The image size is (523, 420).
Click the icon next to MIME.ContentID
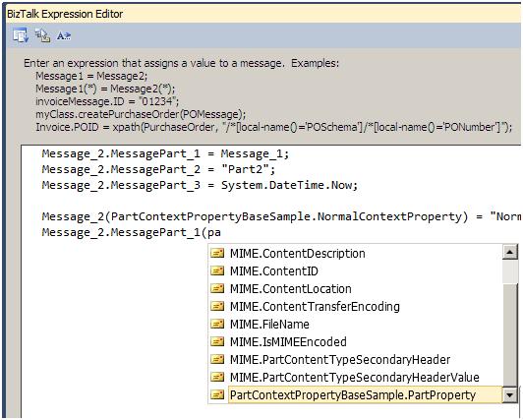tap(217, 270)
